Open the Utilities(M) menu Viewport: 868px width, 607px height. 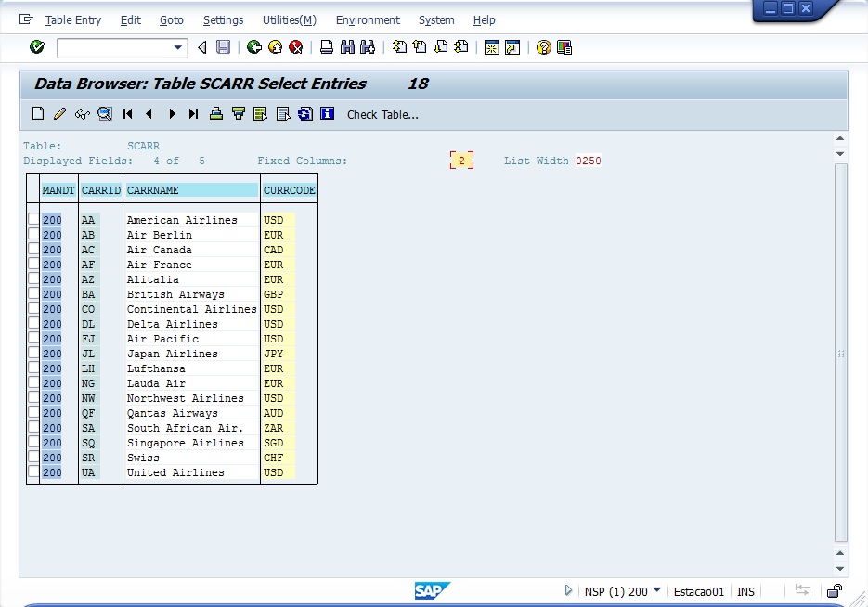click(x=289, y=19)
